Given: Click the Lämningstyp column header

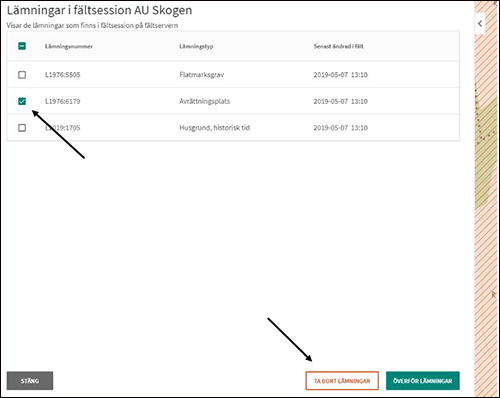Looking at the screenshot, I should (196, 46).
